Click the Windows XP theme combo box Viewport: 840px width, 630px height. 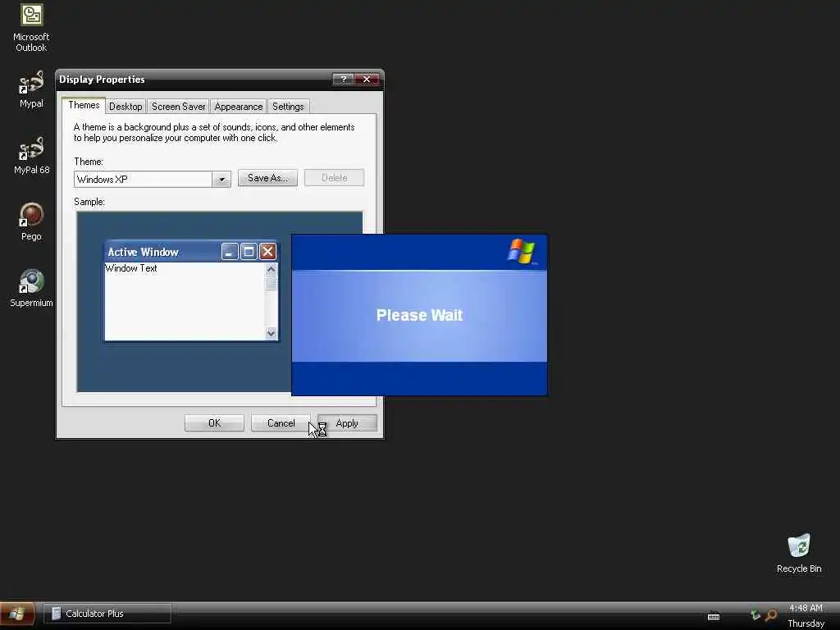pyautogui.click(x=152, y=180)
